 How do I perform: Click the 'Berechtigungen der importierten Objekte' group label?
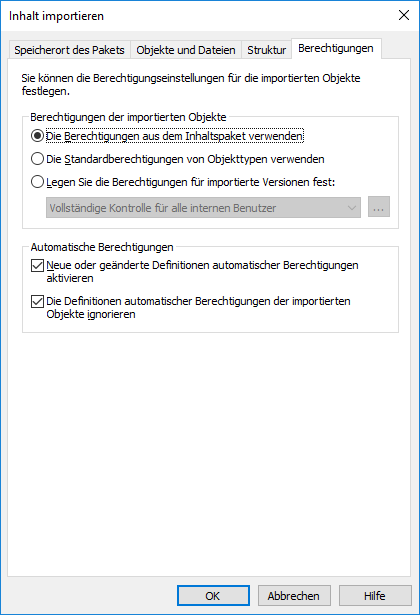(x=128, y=117)
